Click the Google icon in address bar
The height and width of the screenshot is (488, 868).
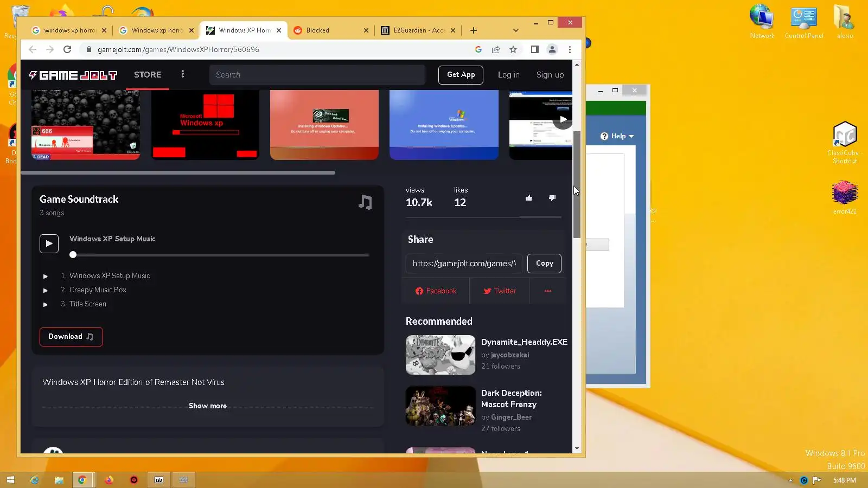pyautogui.click(x=478, y=49)
